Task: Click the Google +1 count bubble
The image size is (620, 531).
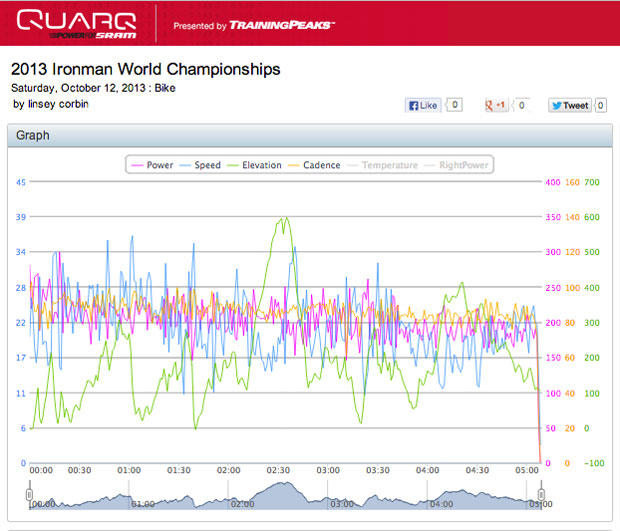Action: pos(520,104)
